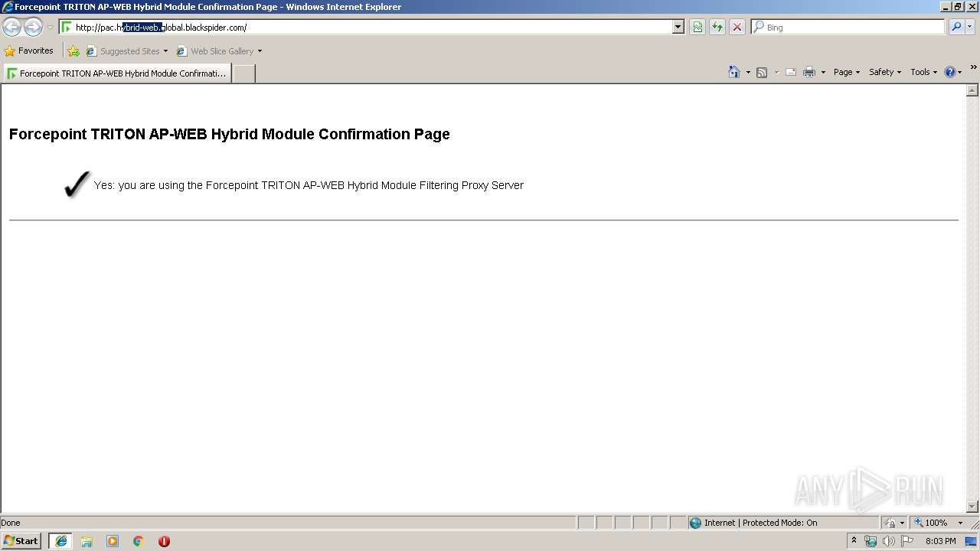Open the Suggested Sites link
Image resolution: width=980 pixels, height=551 pixels.
click(126, 51)
